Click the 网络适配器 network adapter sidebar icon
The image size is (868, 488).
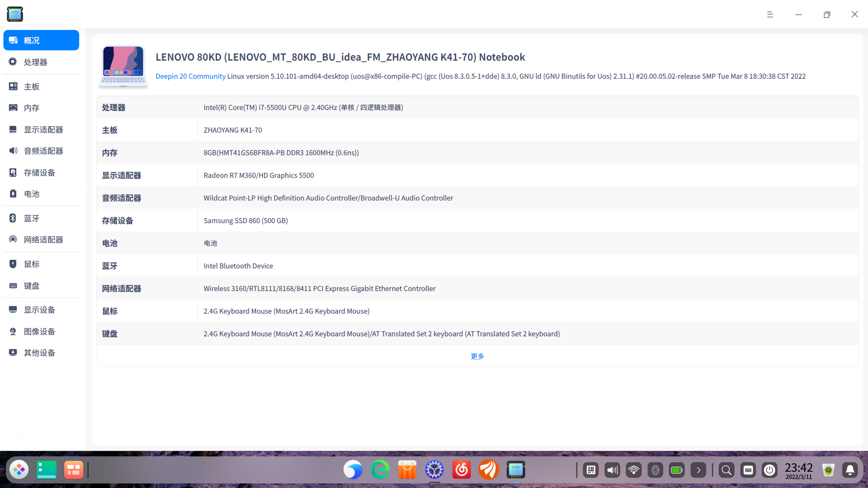click(x=13, y=239)
